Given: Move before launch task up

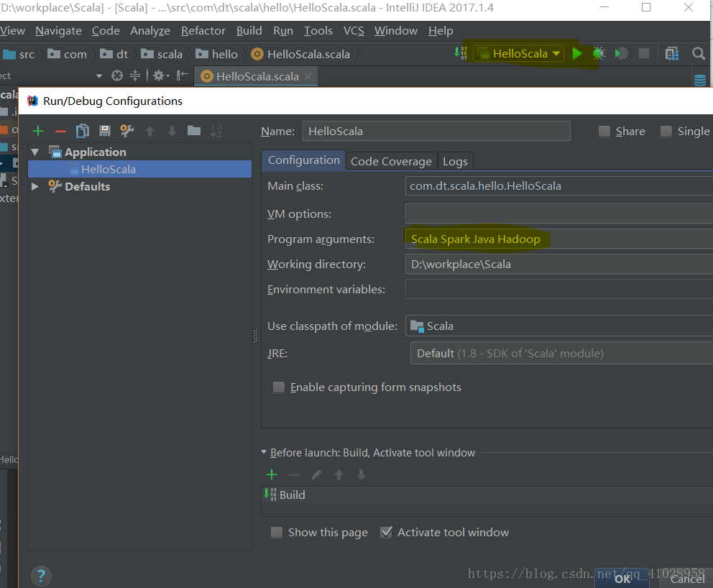Looking at the screenshot, I should pos(339,474).
